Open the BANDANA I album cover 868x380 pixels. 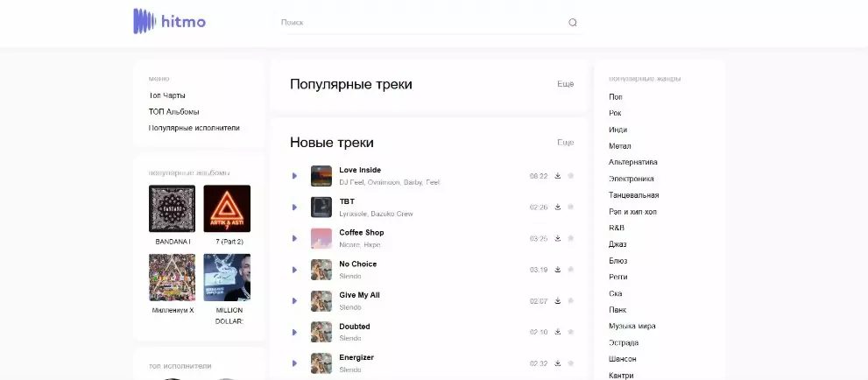click(173, 208)
